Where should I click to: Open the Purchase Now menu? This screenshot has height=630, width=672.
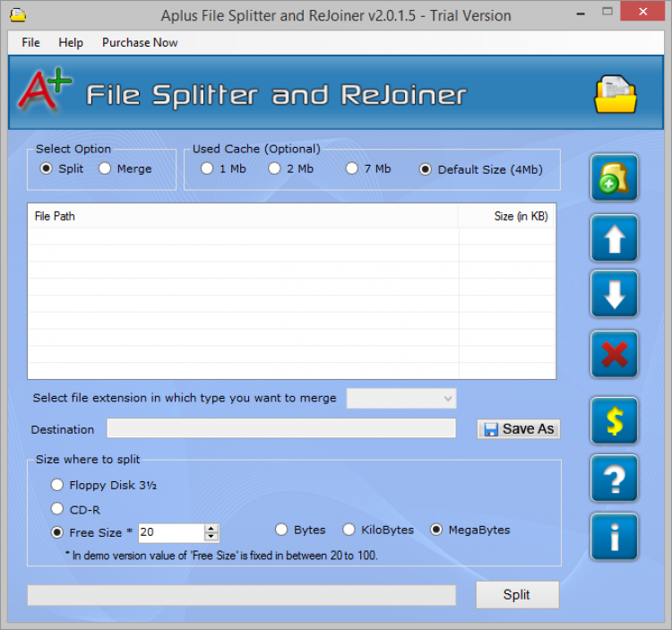click(x=140, y=42)
